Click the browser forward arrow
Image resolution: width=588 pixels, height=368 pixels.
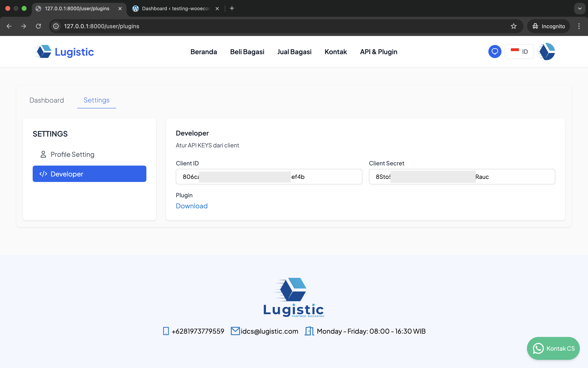tap(23, 26)
